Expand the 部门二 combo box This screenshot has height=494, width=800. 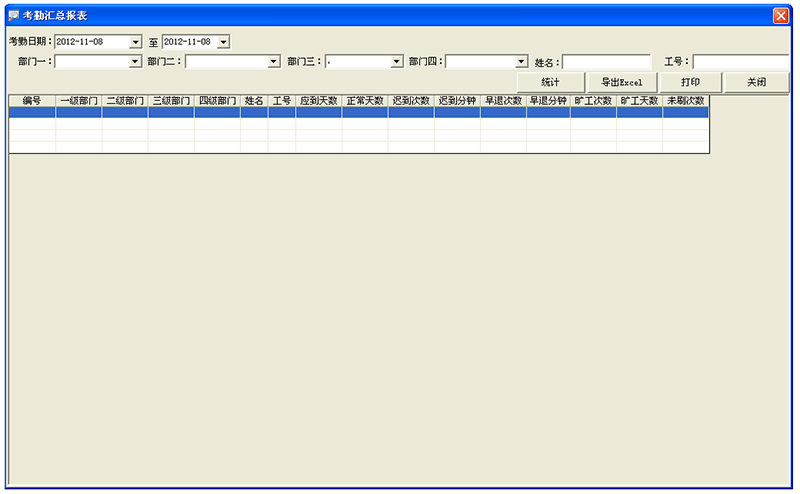274,62
